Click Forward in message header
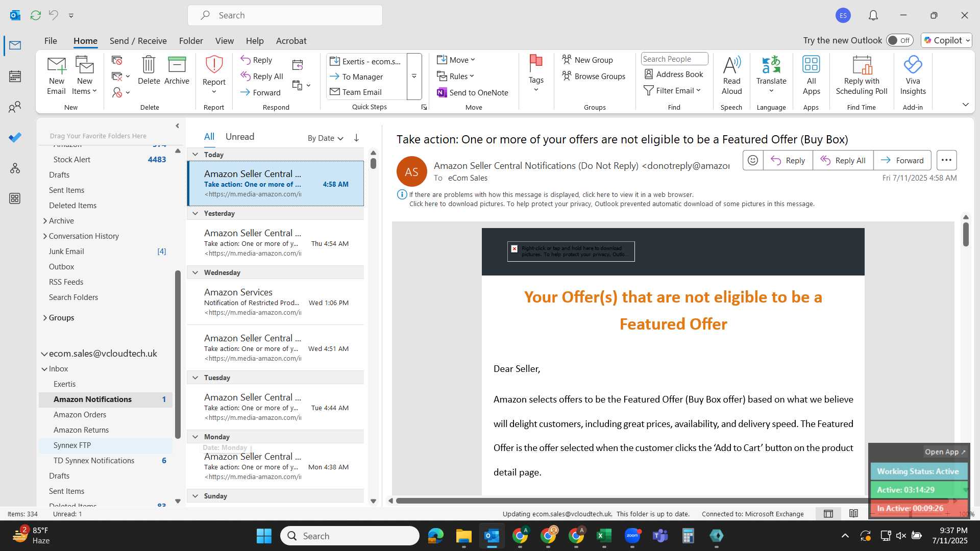 point(902,160)
